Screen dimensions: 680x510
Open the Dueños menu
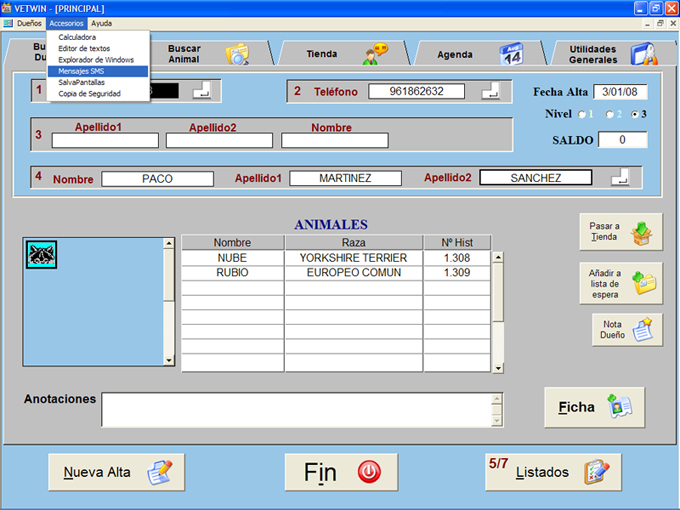pos(29,23)
